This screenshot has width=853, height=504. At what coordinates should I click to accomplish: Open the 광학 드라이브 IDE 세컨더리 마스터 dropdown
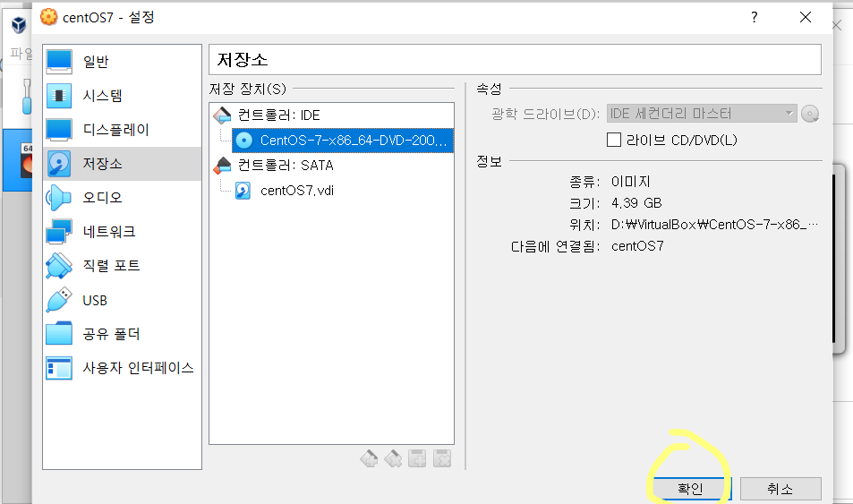[702, 114]
